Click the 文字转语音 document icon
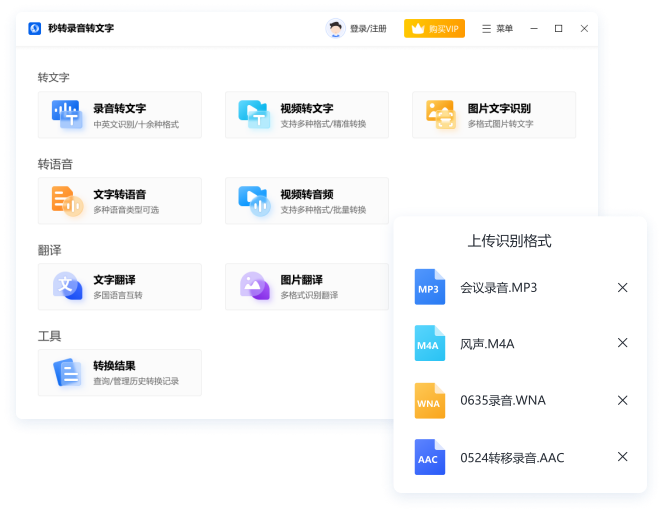This screenshot has height=513, width=663. coord(67,201)
